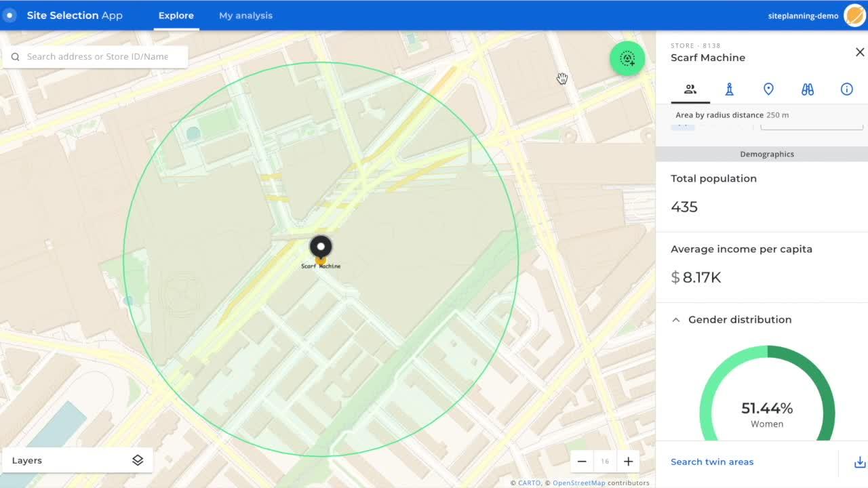Click the search magnifier in address field
Viewport: 868px width, 488px height.
click(x=15, y=56)
